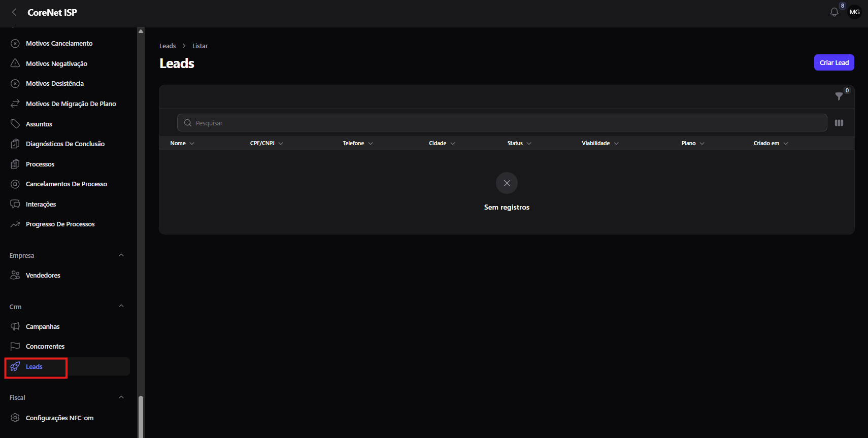Go to Interações in the sidebar
Image resolution: width=868 pixels, height=438 pixels.
[41, 204]
